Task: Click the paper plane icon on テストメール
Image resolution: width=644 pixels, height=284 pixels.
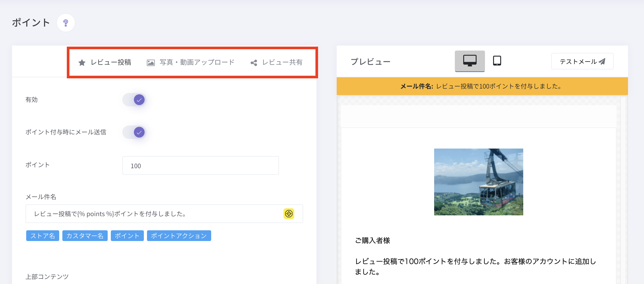Action: (x=602, y=61)
